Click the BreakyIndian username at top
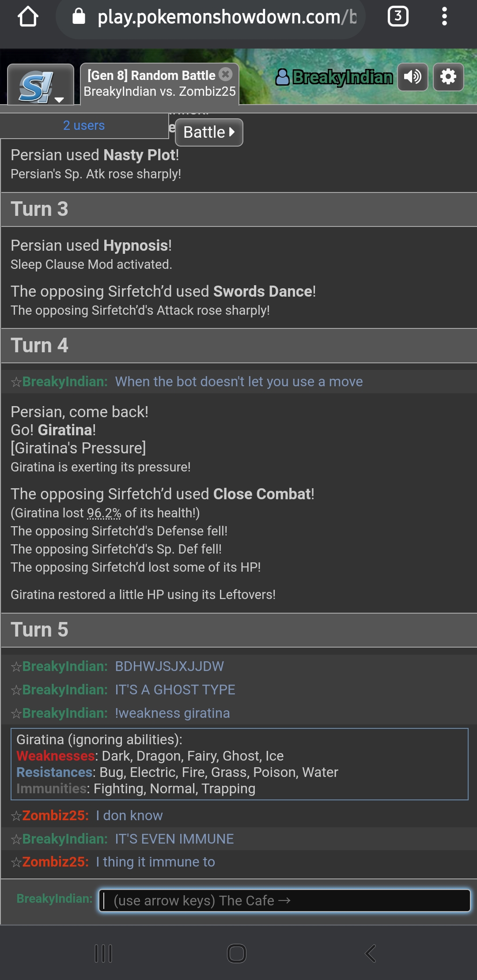The width and height of the screenshot is (477, 980). 335,77
